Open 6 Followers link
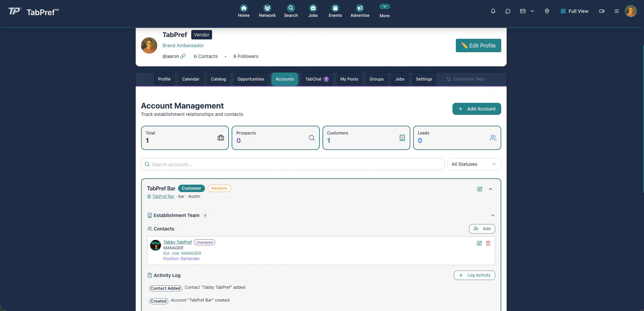Image resolution: width=644 pixels, height=311 pixels. (246, 56)
